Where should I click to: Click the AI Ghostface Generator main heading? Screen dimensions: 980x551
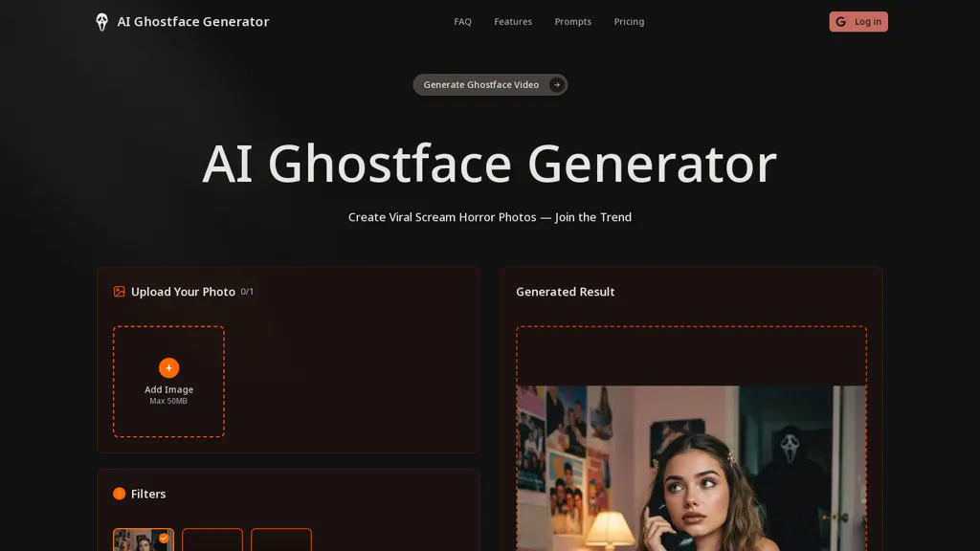click(489, 164)
